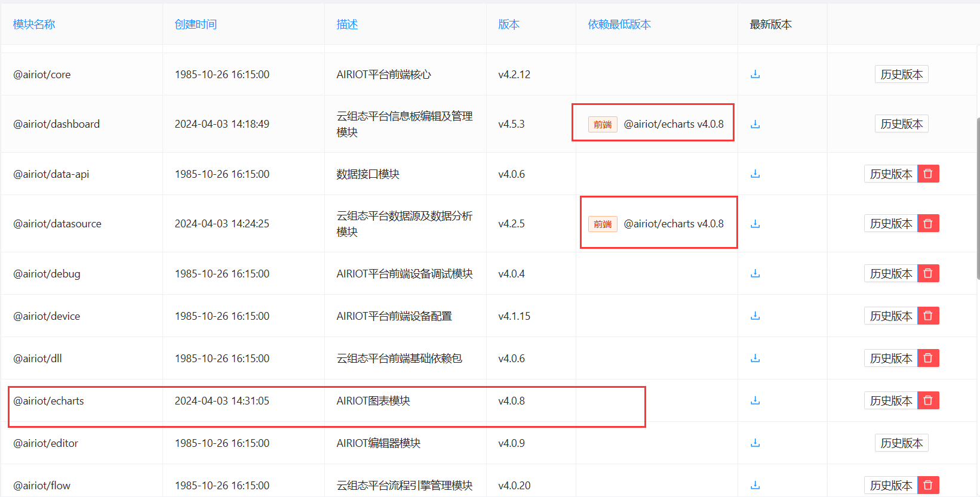980x497 pixels.
Task: Open 历史版本 for @airiot/dll
Action: (891, 358)
